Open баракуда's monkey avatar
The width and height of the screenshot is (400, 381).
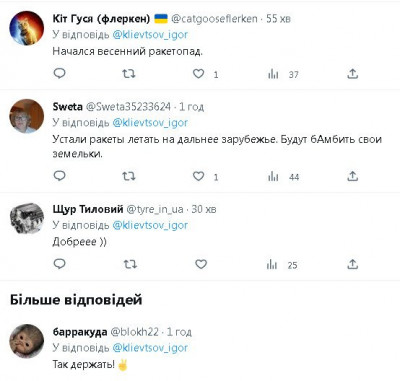point(26,341)
